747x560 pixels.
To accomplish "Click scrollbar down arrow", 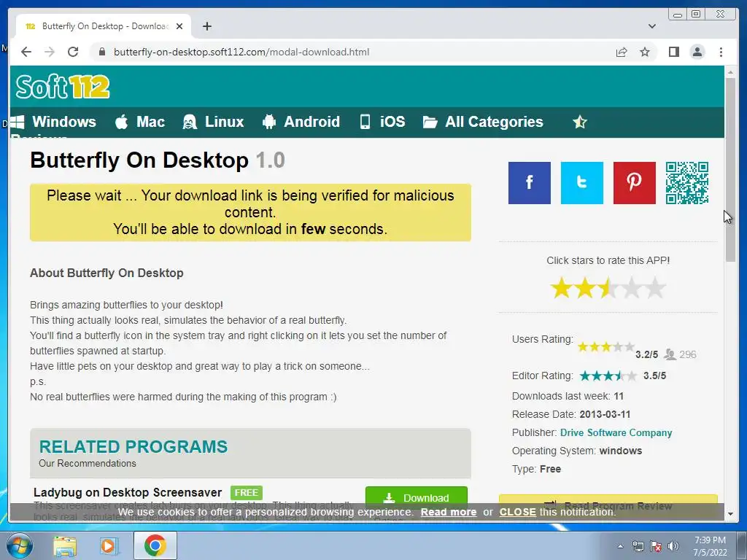I will 730,514.
